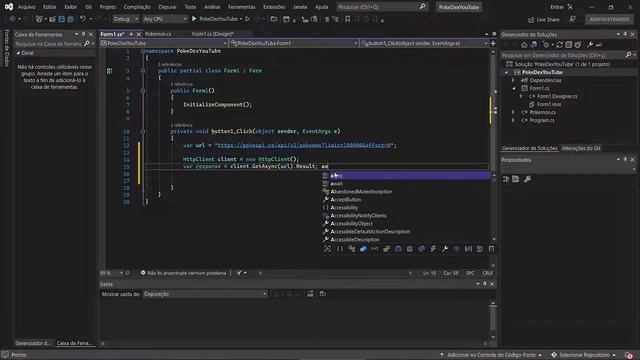Click the Live Share button
The image size is (640, 360).
[544, 19]
